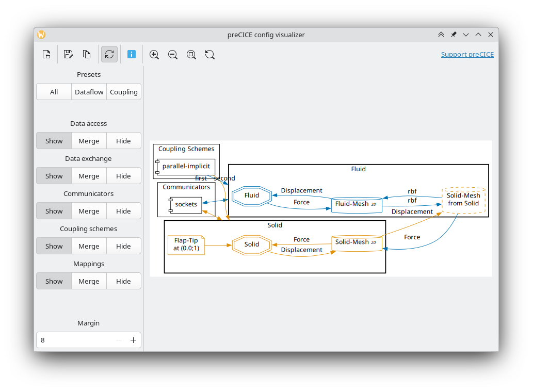The image size is (533, 392).
Task: Open a configuration file
Action: 46,54
